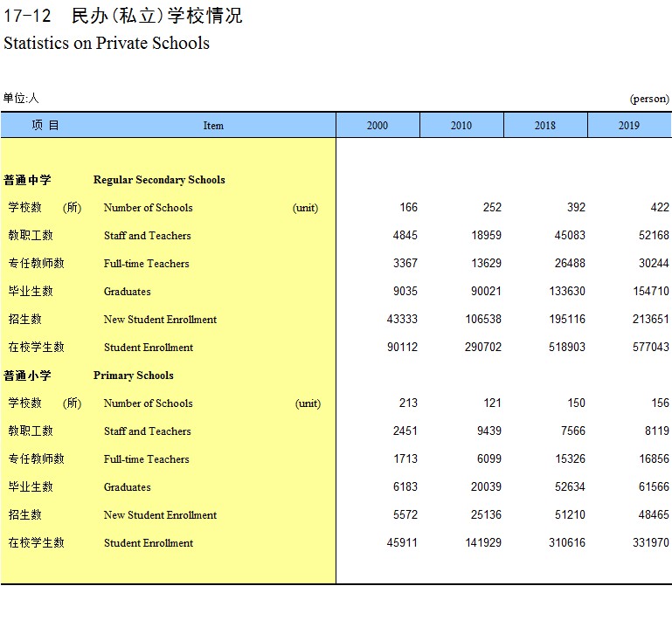
Task: Click the value 15326
Action: (x=571, y=459)
